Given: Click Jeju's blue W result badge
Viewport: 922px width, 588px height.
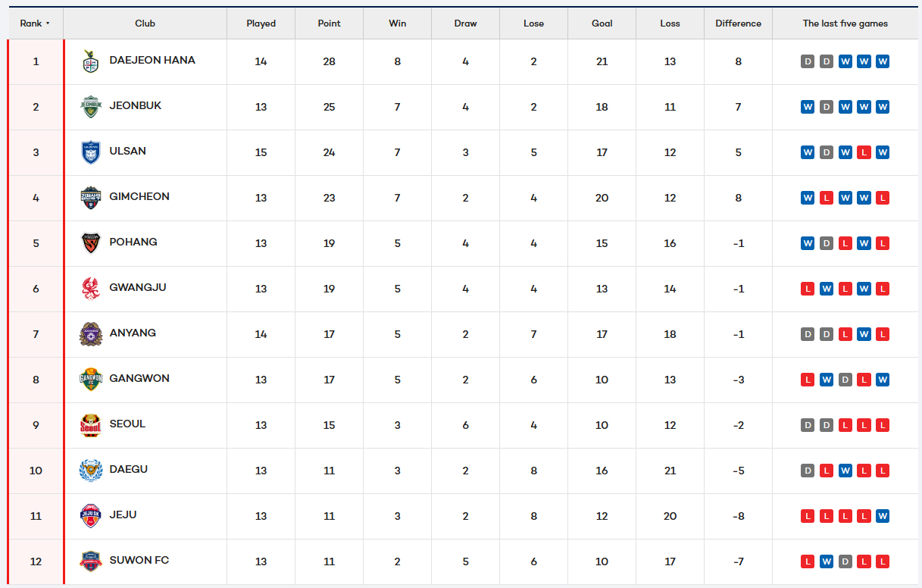Looking at the screenshot, I should [882, 516].
